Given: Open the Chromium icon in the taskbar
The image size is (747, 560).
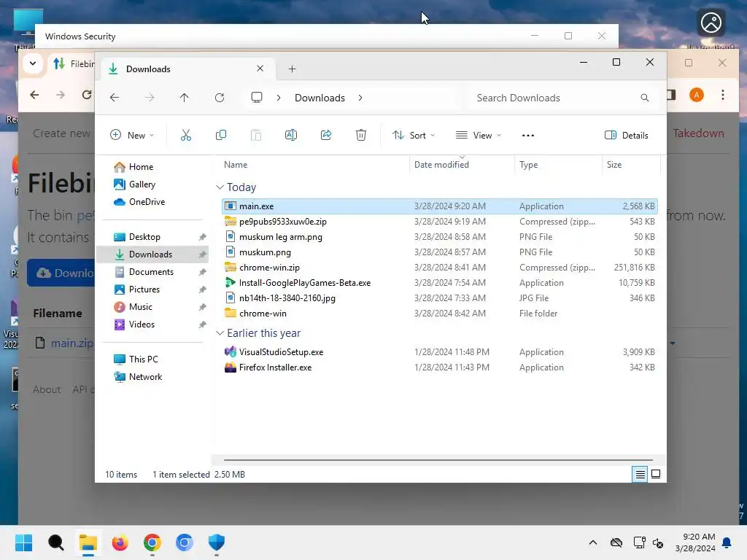Looking at the screenshot, I should point(185,542).
